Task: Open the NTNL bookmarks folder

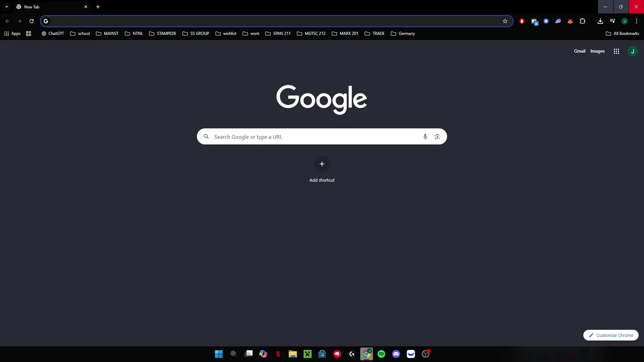Action: [134, 34]
